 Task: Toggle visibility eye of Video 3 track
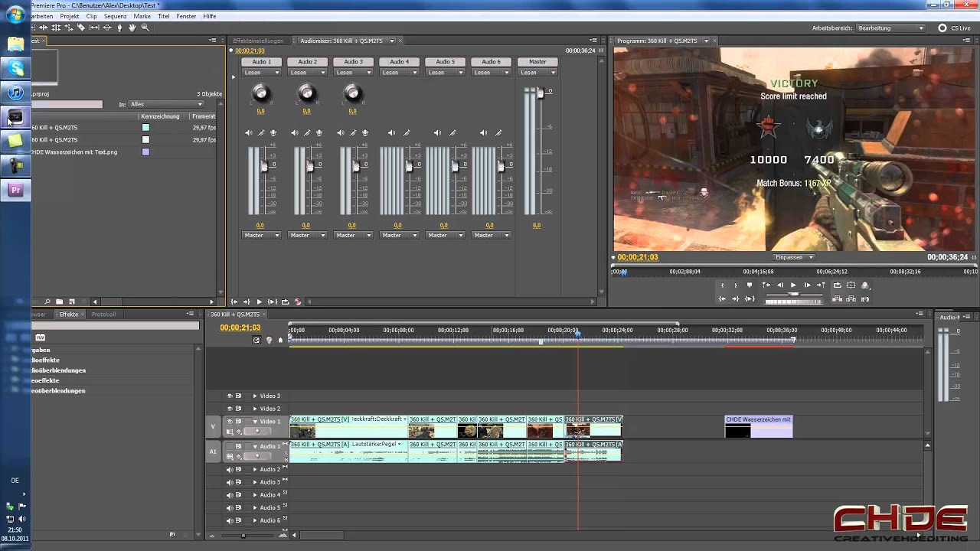tap(229, 396)
